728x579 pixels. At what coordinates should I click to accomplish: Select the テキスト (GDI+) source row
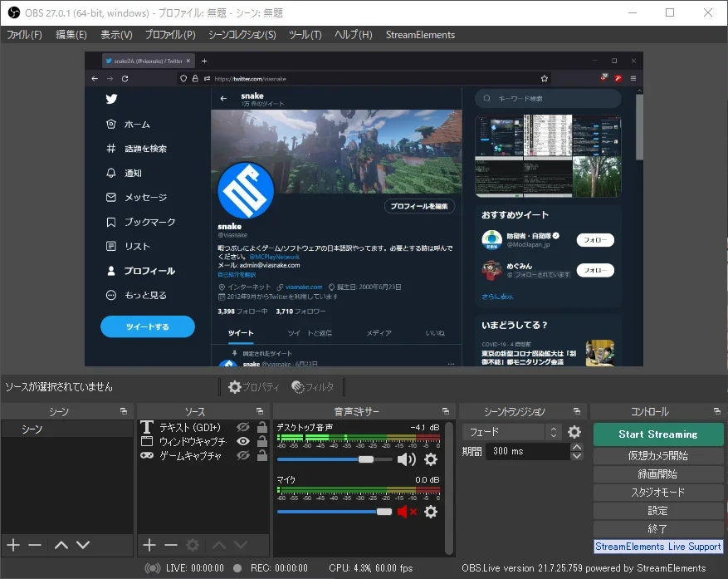tap(203, 427)
